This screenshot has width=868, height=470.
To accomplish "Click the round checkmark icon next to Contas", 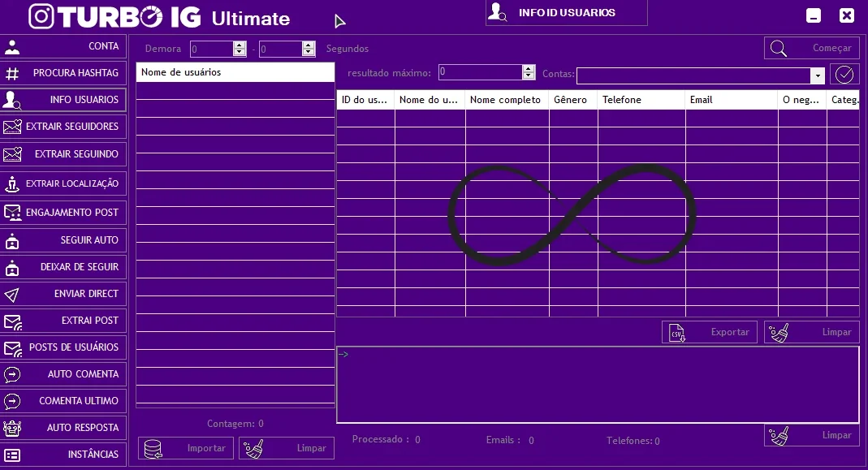I will [x=844, y=74].
